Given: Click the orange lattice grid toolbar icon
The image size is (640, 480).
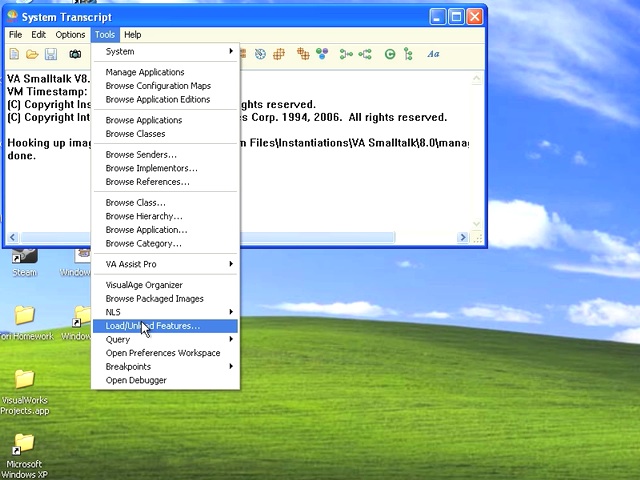Looking at the screenshot, I should click(279, 54).
